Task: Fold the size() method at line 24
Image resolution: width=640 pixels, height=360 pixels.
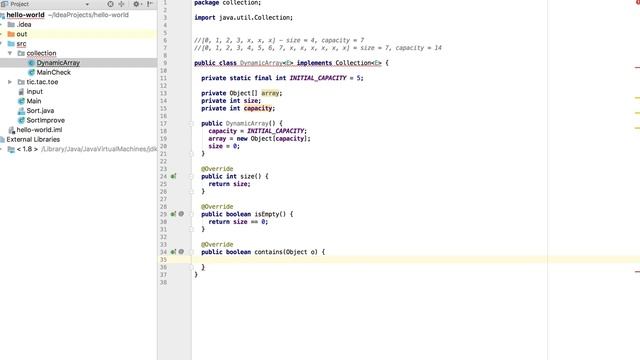Action: click(x=191, y=176)
